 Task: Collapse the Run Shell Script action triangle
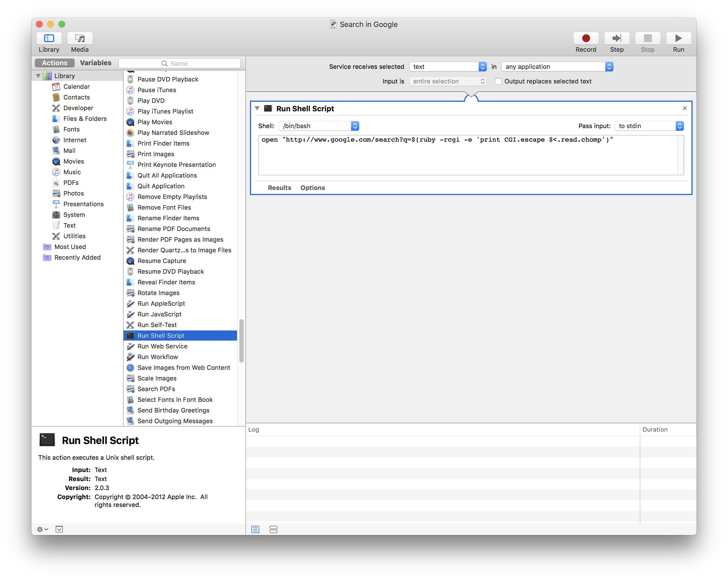coord(257,108)
